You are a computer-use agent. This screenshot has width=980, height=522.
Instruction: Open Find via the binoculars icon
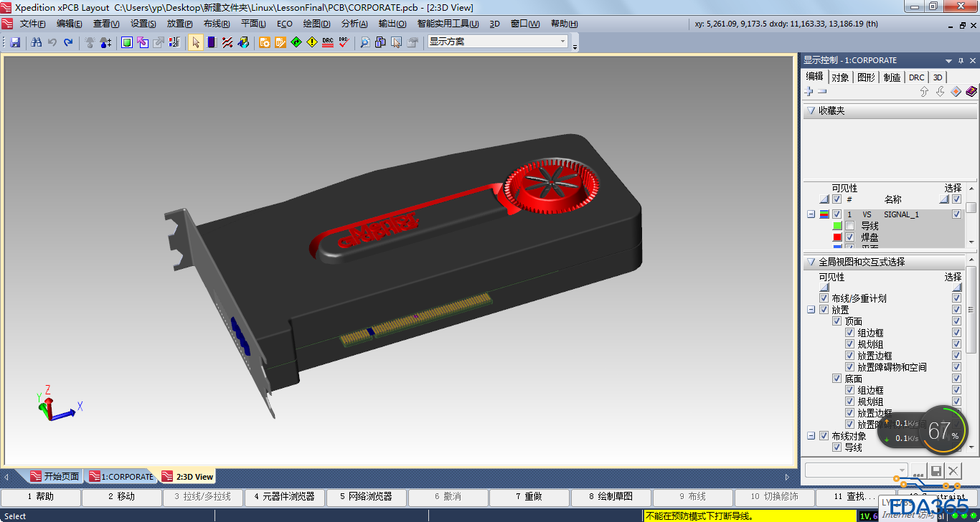[37, 42]
